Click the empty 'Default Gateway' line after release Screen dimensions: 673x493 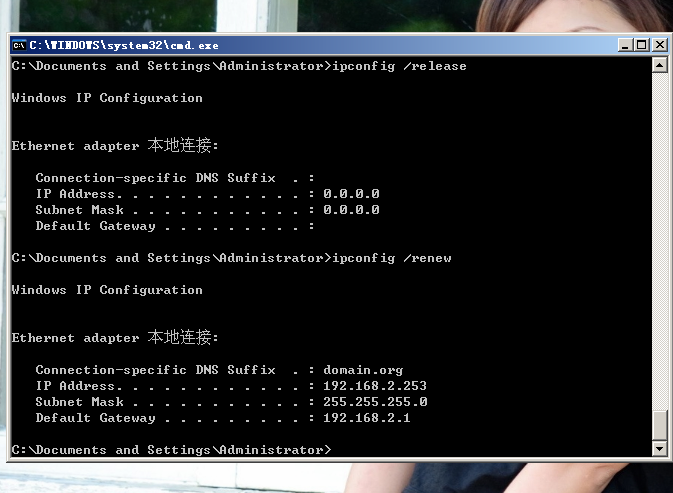pos(175,226)
